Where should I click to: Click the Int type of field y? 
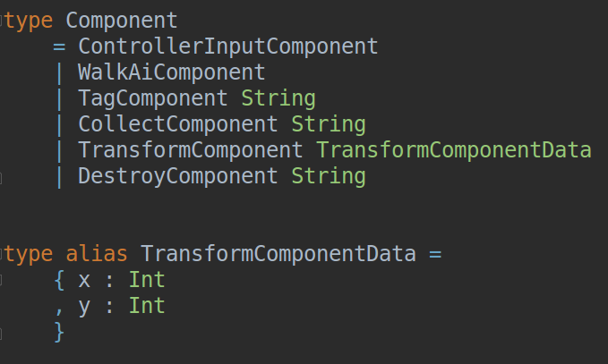(x=147, y=306)
